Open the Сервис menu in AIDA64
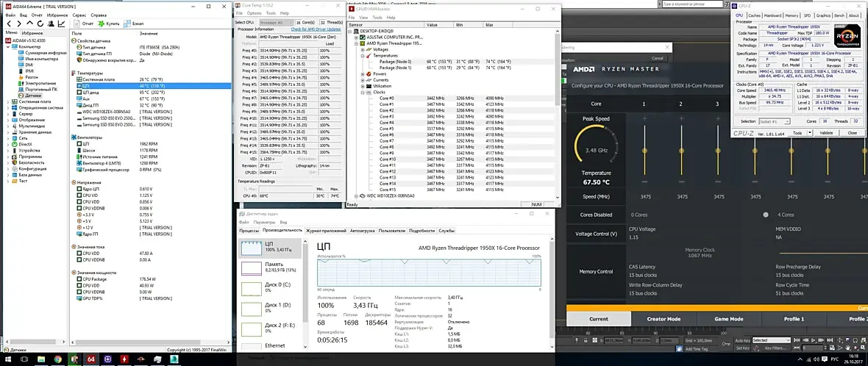Image resolution: width=868 pixels, height=366 pixels. click(79, 15)
